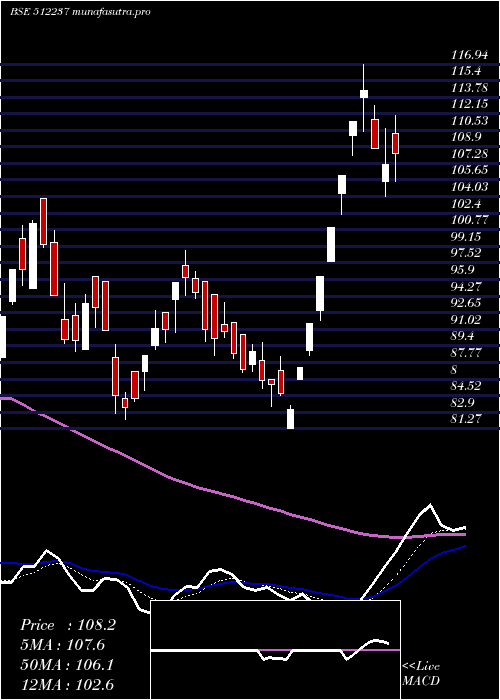Image resolution: width=500 pixels, height=700 pixels.
Task: Choose the 99.15 price level text
Action: coord(466,237)
